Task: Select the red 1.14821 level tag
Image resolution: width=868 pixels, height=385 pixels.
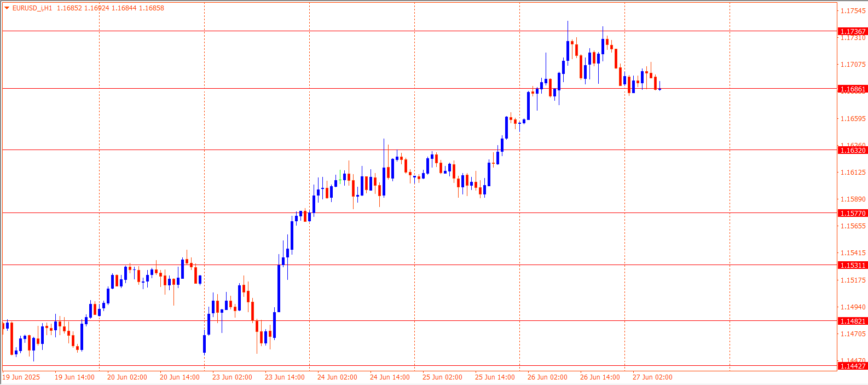Action: tap(853, 321)
